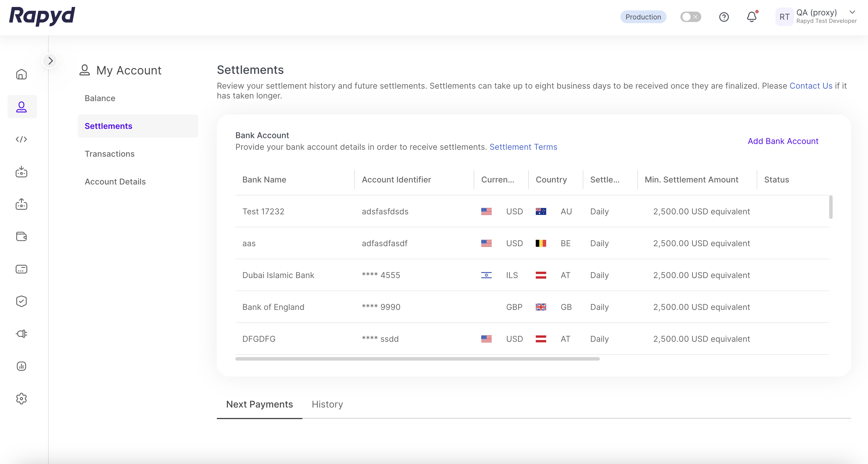Click the Israel flag in Dubai Islamic Bank row
This screenshot has height=464, width=868.
486,275
